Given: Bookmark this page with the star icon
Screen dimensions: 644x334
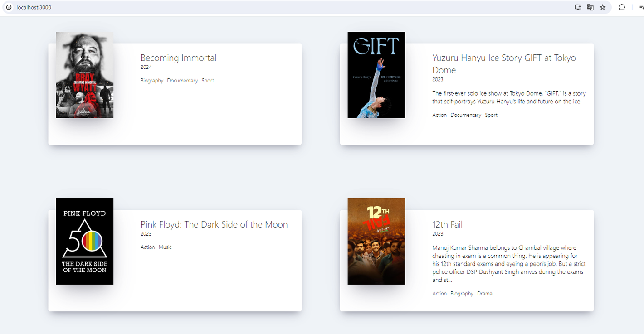Looking at the screenshot, I should coord(603,7).
